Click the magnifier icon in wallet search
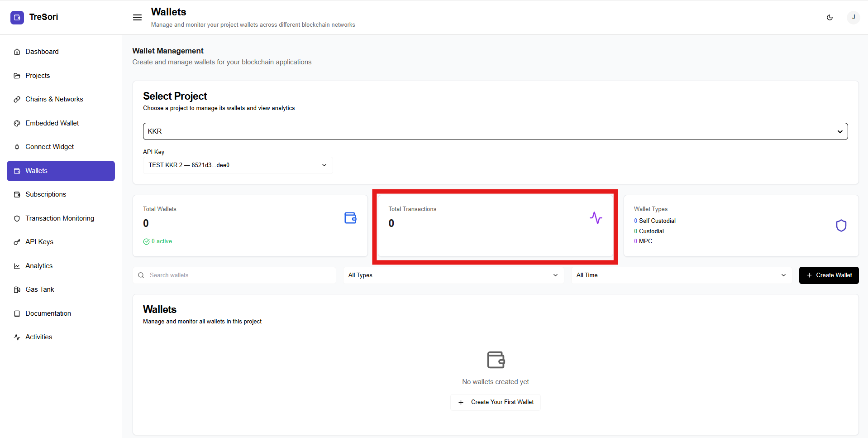Screen dimensions: 868x438 (x=141, y=275)
